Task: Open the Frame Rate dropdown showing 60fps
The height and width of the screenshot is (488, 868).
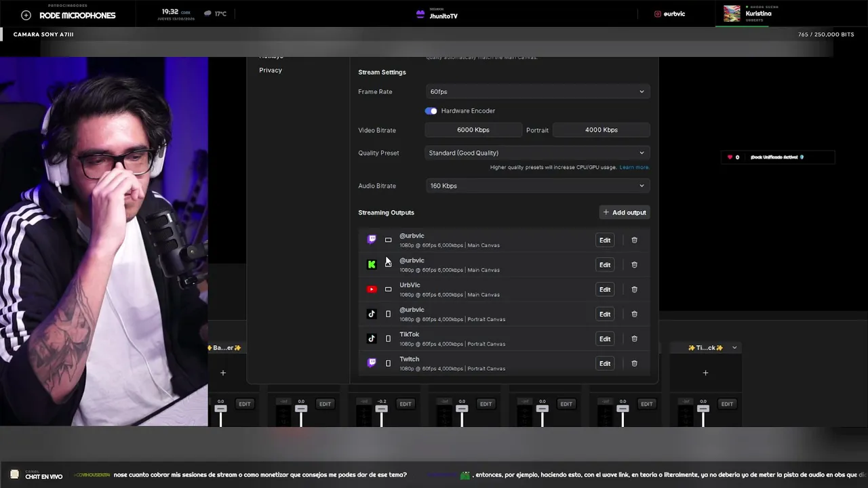Action: 537,91
